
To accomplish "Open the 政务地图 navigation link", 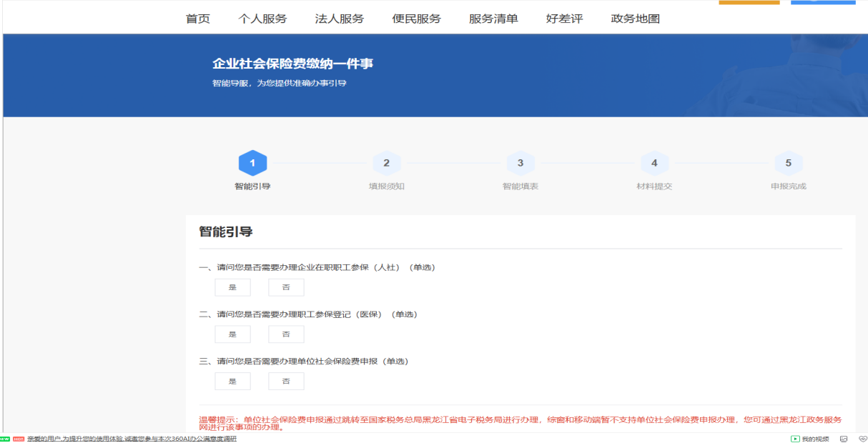I will (x=635, y=19).
